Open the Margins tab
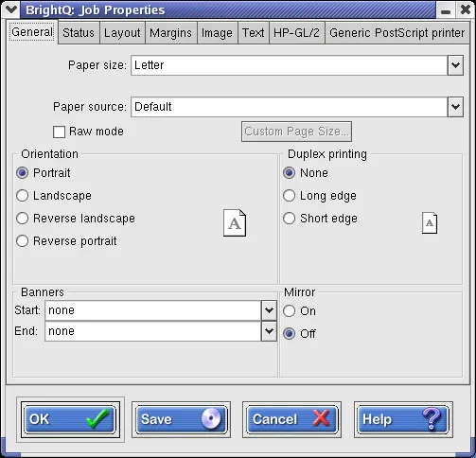Viewport: 476px width, 458px height. click(170, 33)
